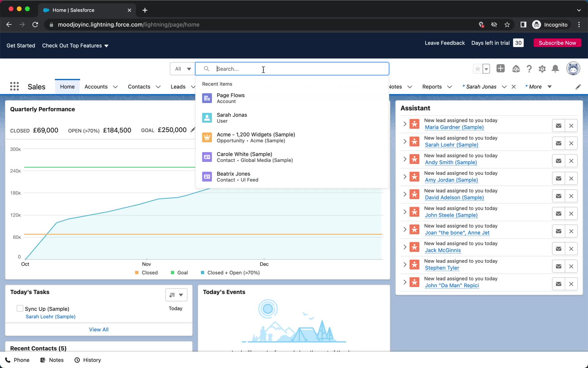Screen dimensions: 588x368
Task: Expand the Maria Gardner (Sample) assistant item
Action: pos(405,124)
